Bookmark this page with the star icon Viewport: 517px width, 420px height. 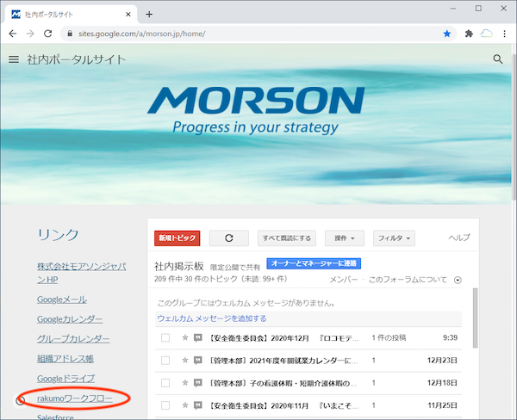[x=447, y=34]
